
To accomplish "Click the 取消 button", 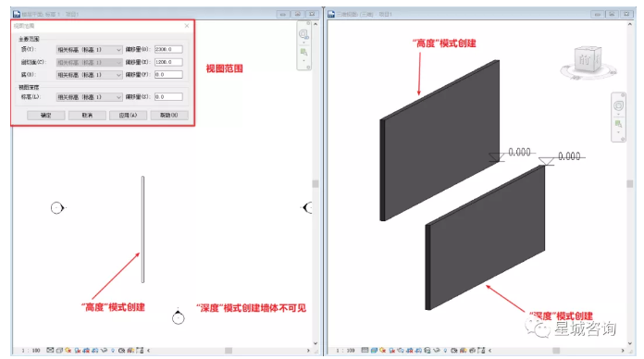I will pos(87,116).
